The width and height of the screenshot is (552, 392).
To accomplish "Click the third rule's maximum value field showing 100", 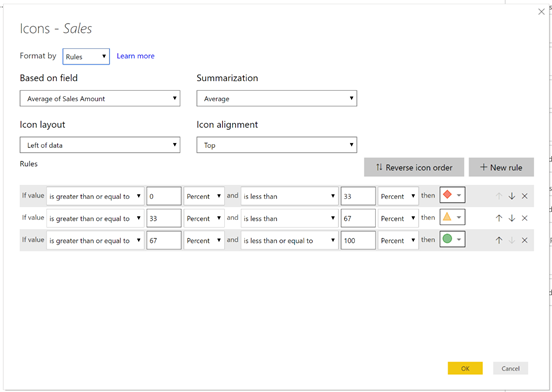I will [x=358, y=240].
